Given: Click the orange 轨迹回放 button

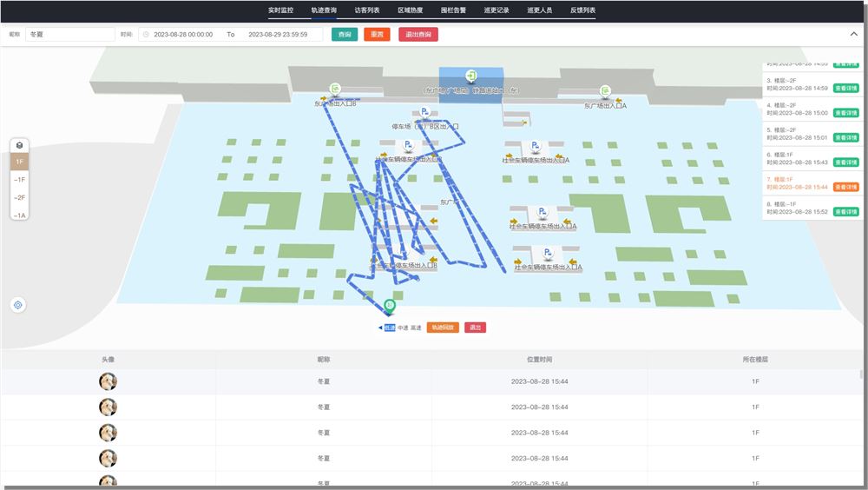Looking at the screenshot, I should [x=443, y=328].
